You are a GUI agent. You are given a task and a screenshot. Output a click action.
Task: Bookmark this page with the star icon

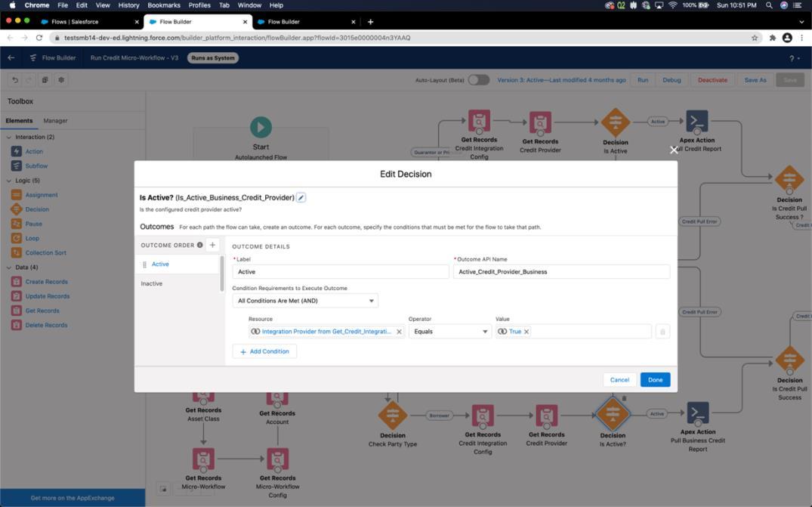pyautogui.click(x=755, y=38)
